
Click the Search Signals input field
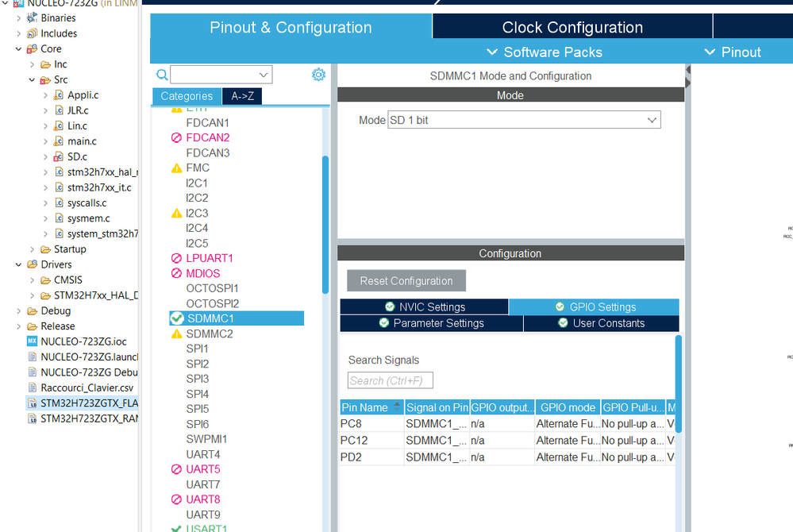pos(391,380)
